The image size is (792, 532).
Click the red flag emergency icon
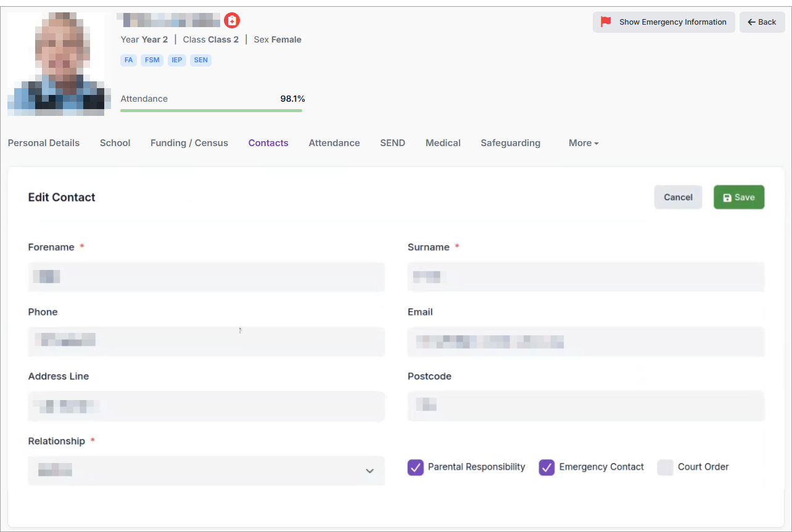pyautogui.click(x=606, y=22)
